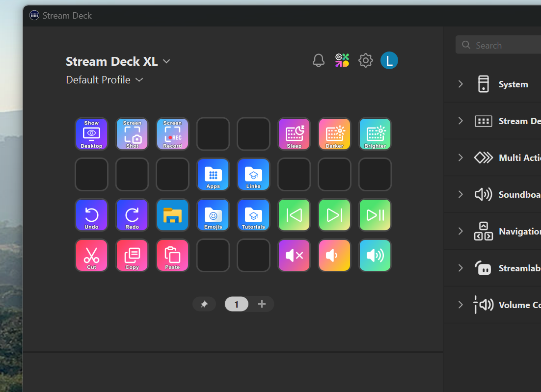Image resolution: width=541 pixels, height=392 pixels.
Task: Select the empty key left of Sleep
Action: (254, 134)
